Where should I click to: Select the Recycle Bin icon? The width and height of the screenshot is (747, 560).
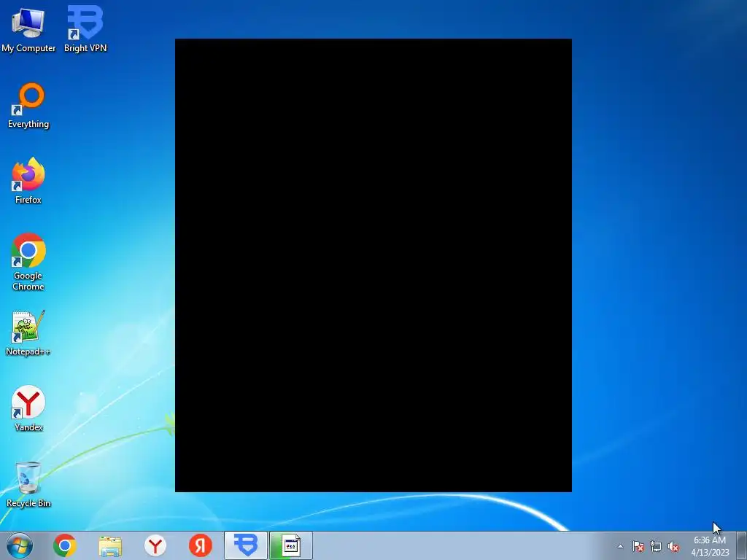coord(28,485)
